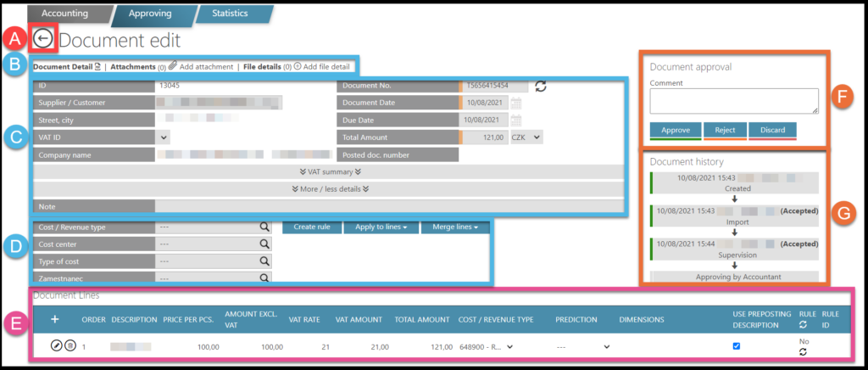Click the Posted doc. number field
Image resolution: width=868 pixels, height=370 pixels.
click(398, 154)
